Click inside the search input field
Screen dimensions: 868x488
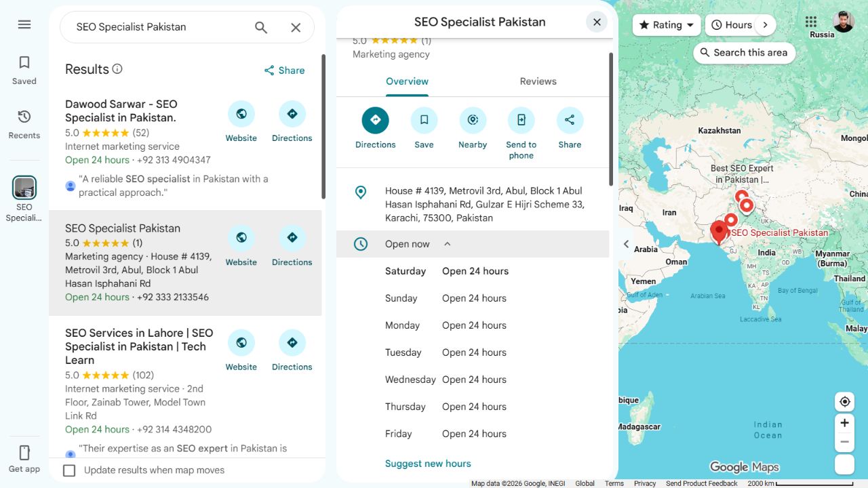(156, 27)
